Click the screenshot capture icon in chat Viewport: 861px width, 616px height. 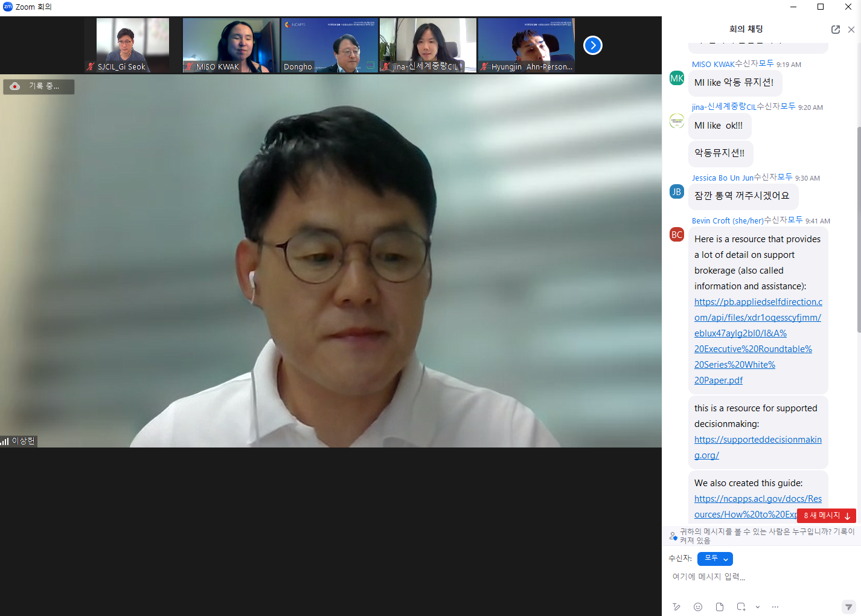click(x=741, y=607)
